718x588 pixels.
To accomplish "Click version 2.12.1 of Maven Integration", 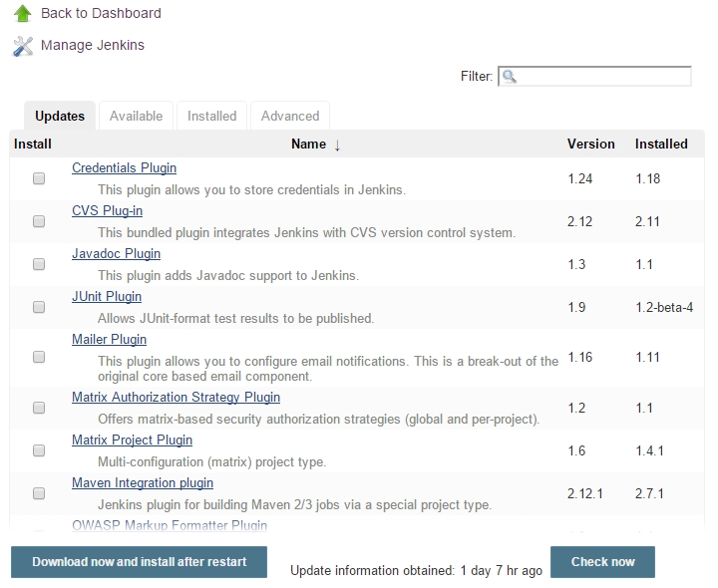I will 585,493.
